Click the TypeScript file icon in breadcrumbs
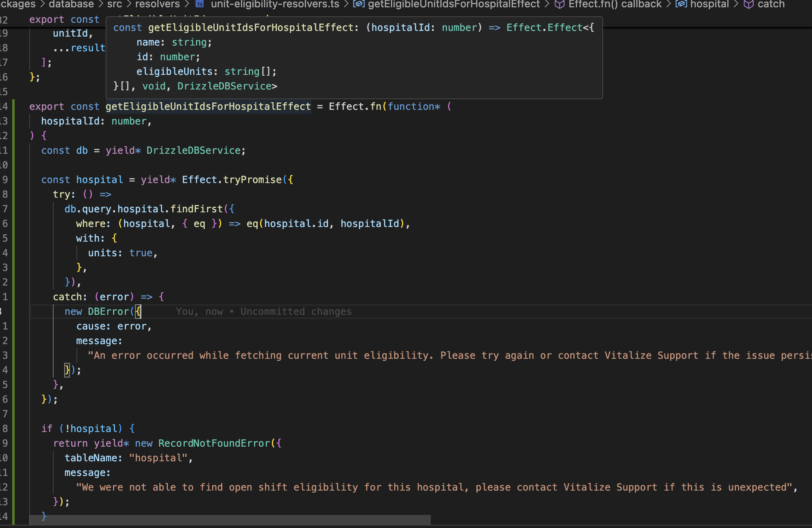The width and height of the screenshot is (812, 528). pyautogui.click(x=200, y=4)
